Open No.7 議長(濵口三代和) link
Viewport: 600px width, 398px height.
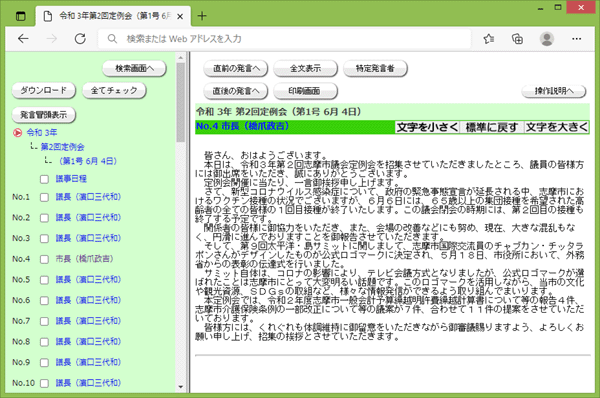pos(88,321)
